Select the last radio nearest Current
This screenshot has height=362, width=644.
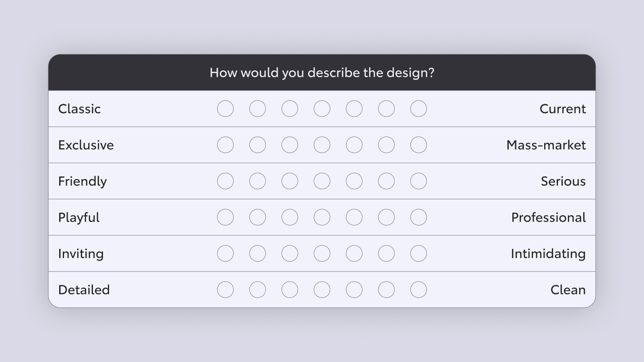click(419, 109)
